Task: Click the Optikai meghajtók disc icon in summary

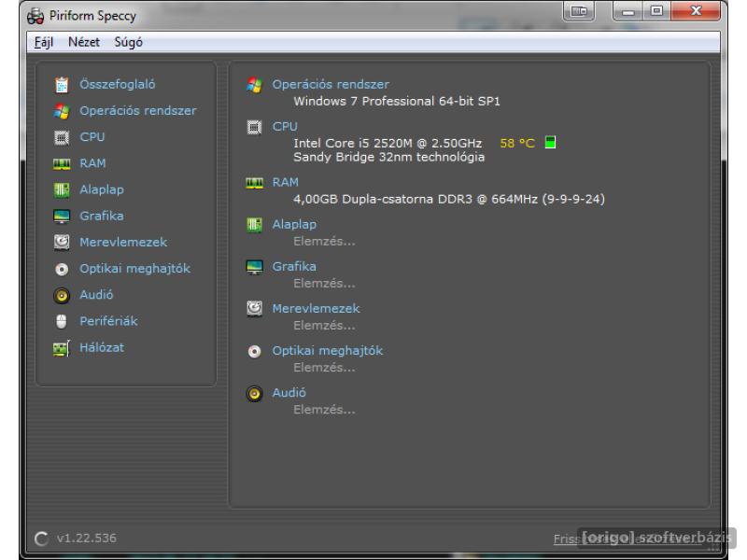Action: [x=254, y=352]
